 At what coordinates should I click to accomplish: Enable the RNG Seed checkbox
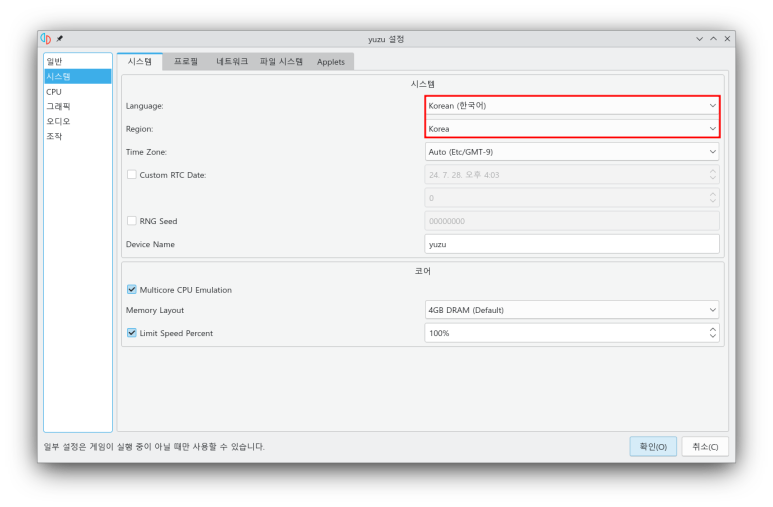click(x=132, y=221)
